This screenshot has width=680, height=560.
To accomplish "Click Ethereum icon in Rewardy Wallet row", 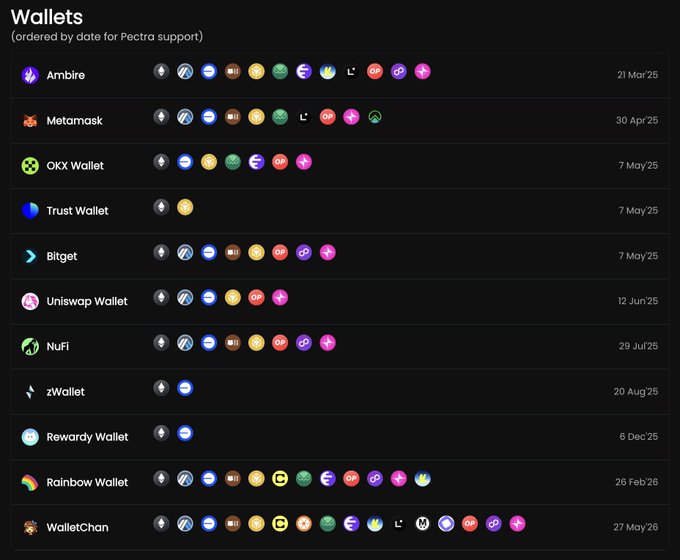I will click(161, 433).
